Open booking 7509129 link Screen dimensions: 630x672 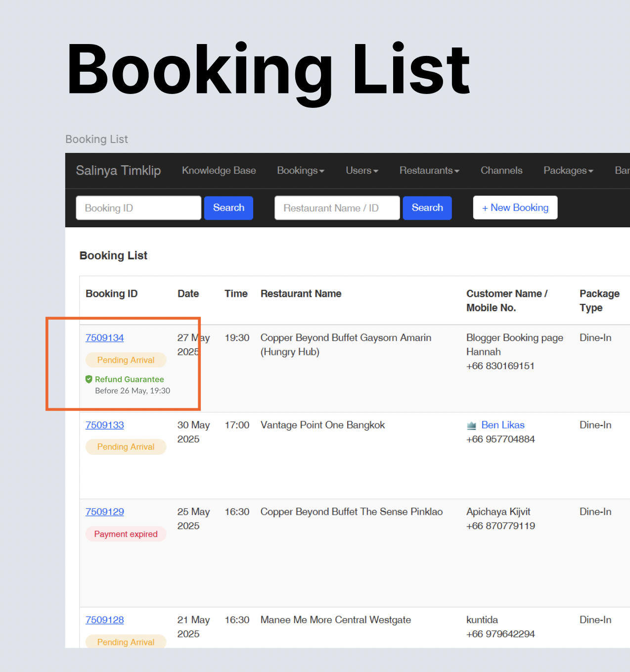[105, 512]
